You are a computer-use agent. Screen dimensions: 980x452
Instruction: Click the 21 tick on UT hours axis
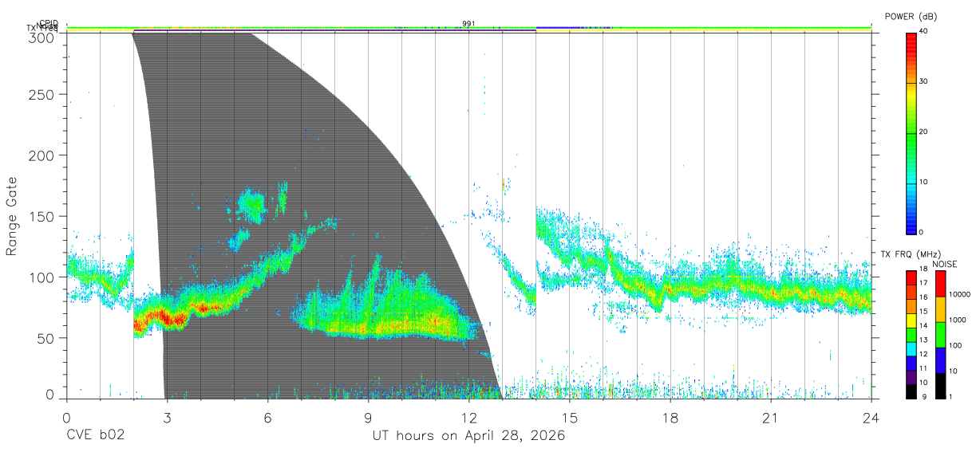point(771,418)
